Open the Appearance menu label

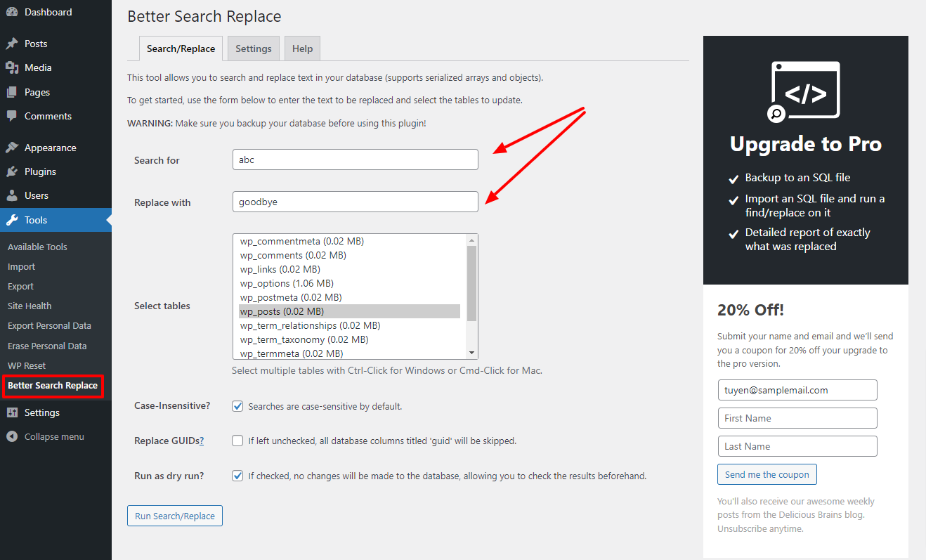(51, 148)
